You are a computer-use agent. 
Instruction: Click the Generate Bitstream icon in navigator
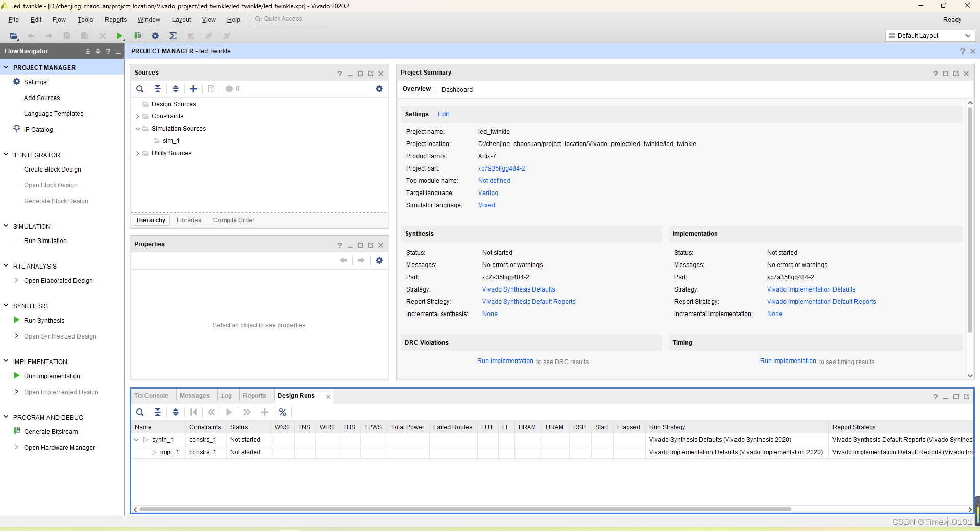click(17, 431)
